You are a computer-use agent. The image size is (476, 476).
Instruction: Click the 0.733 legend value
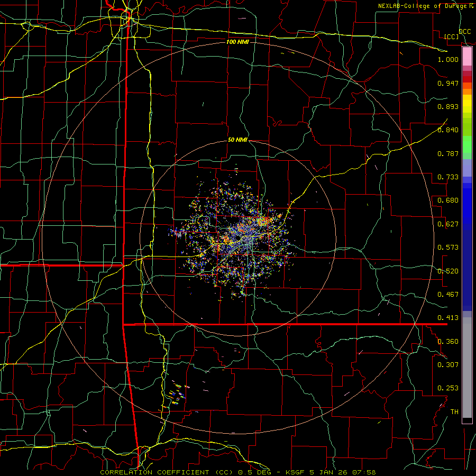point(448,177)
